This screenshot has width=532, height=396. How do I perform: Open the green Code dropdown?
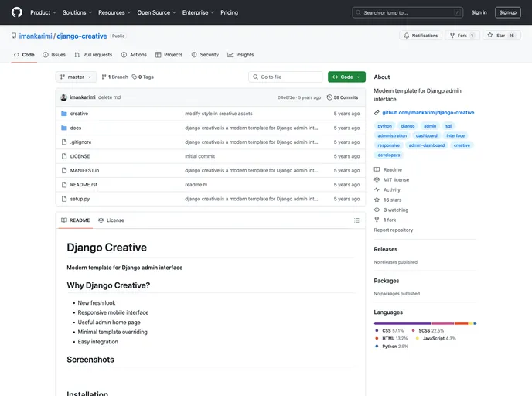(x=346, y=77)
